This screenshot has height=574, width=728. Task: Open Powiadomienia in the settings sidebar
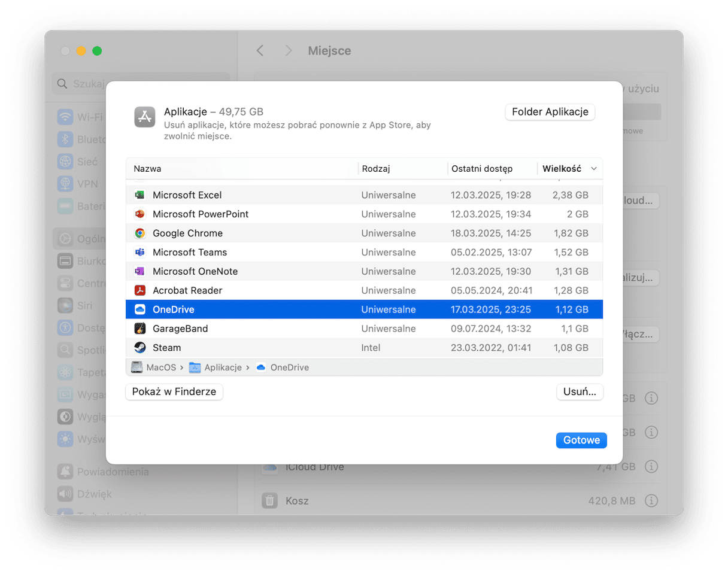103,472
